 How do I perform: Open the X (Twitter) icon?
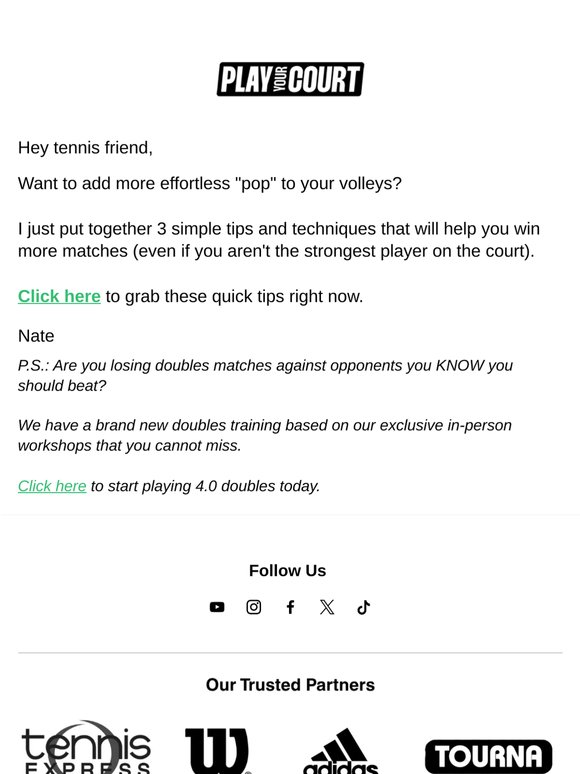[x=327, y=607]
